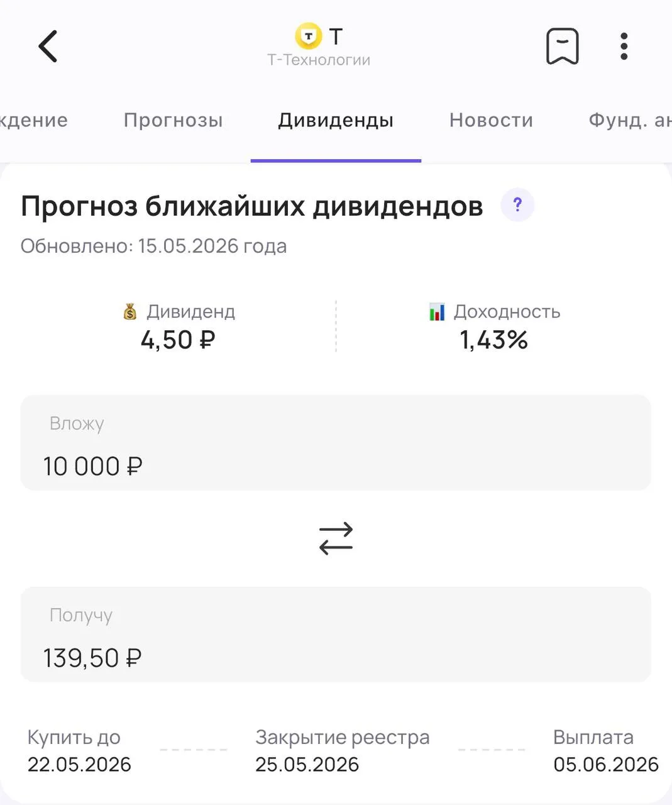Edit the Получу amount field
This screenshot has height=805, width=672.
click(336, 635)
